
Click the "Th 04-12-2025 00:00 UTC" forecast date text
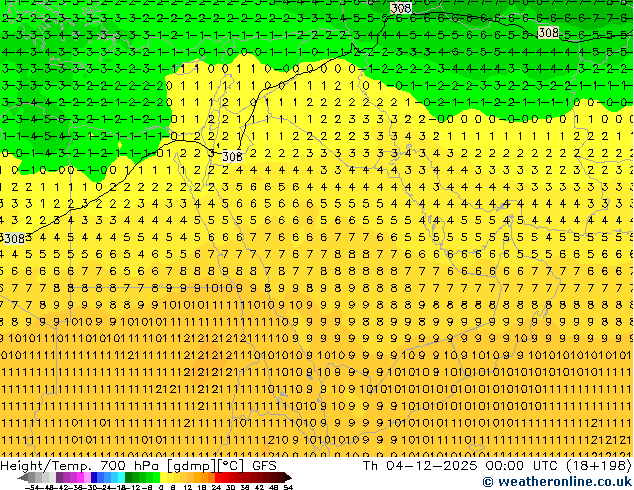462,466
